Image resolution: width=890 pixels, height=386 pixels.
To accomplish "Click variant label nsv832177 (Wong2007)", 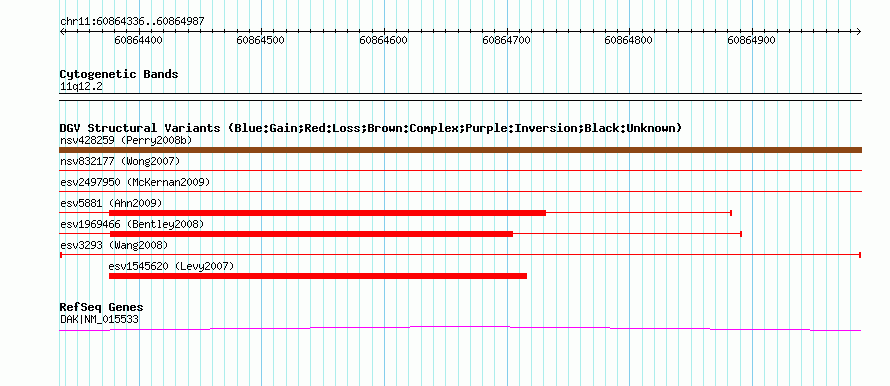I will 120,162.
